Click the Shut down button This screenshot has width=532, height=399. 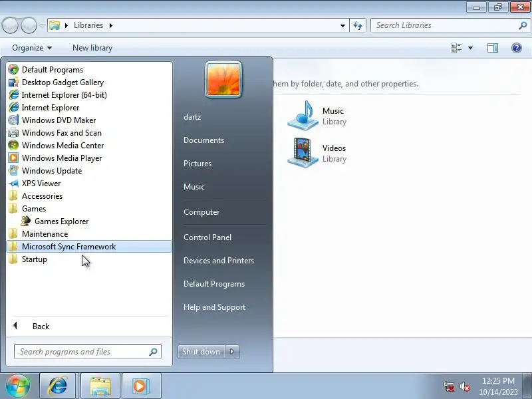pos(201,352)
